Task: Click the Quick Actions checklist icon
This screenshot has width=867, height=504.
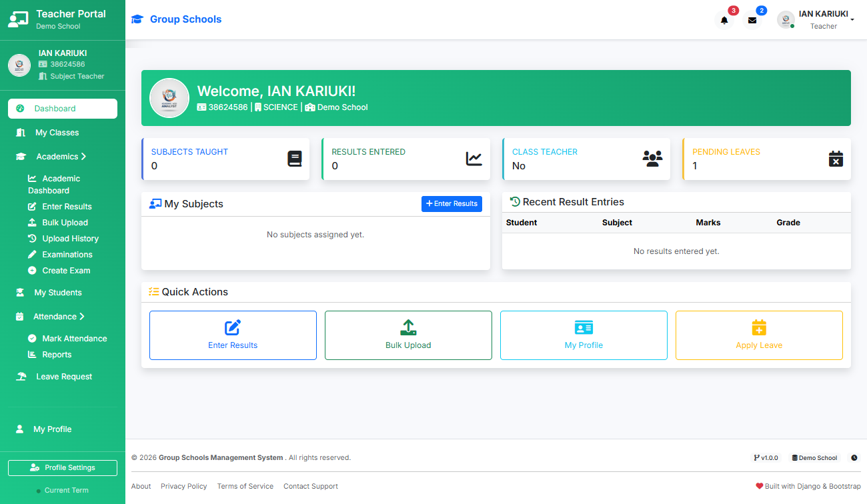Action: 154,292
